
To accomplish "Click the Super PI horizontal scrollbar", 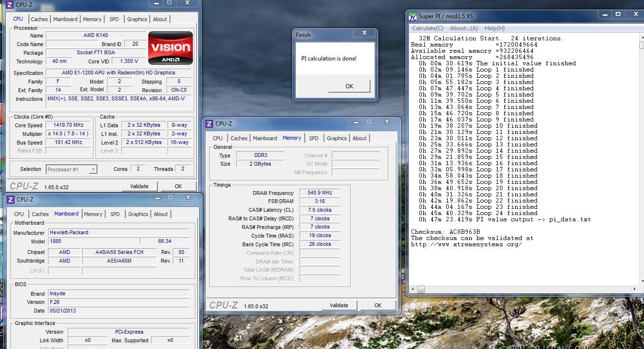I will tap(523, 289).
